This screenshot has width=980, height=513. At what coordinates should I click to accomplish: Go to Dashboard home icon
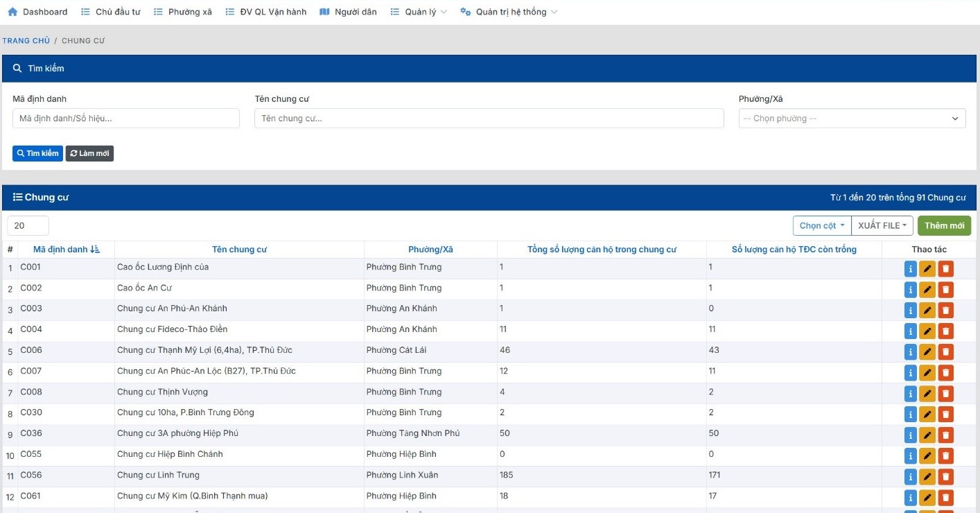pos(12,12)
